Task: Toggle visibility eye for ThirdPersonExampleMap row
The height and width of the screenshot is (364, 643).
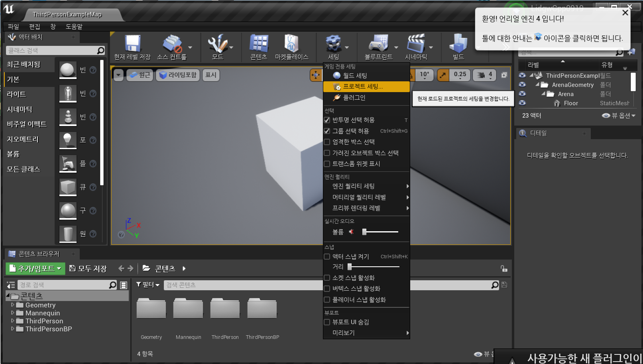Action: [x=522, y=75]
